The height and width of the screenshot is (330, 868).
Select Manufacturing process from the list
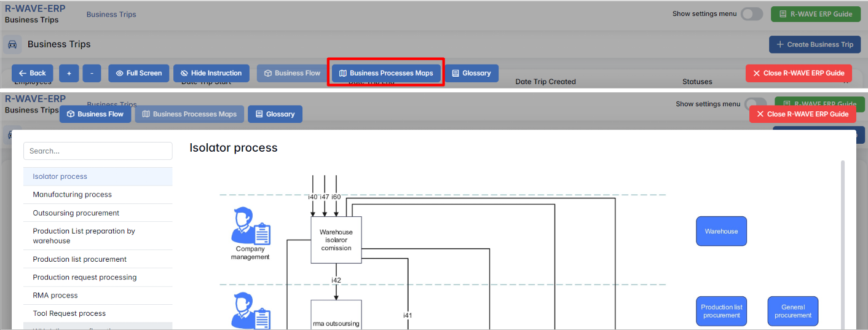(x=73, y=195)
